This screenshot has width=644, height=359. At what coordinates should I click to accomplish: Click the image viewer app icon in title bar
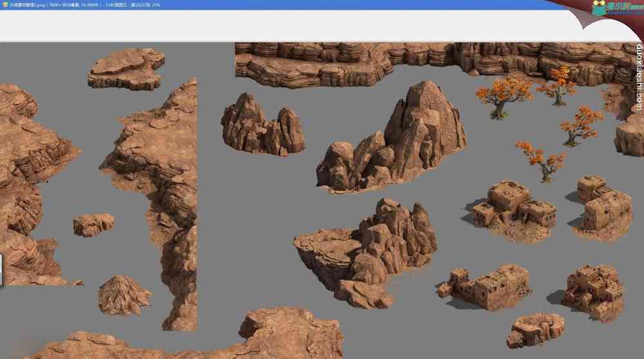(x=5, y=5)
